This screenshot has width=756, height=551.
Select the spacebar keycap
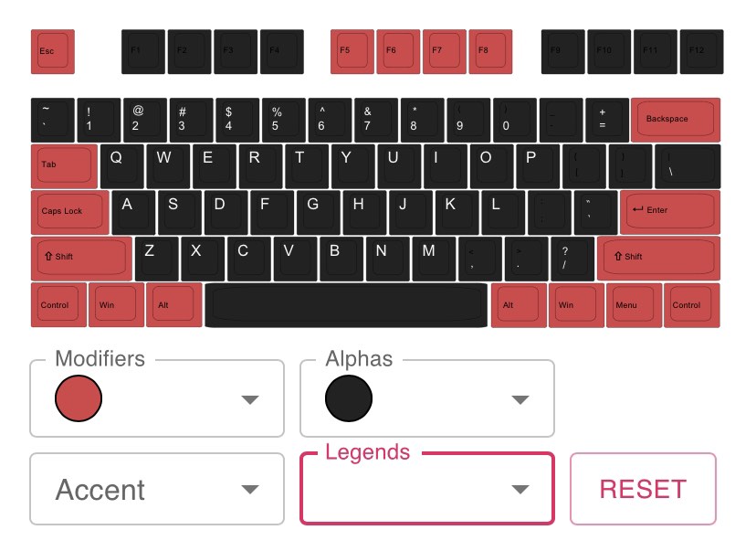[345, 304]
